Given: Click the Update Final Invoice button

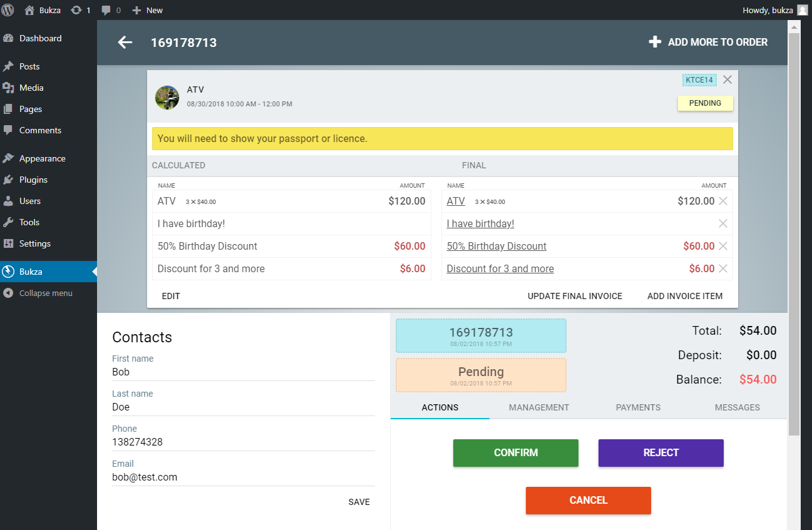Looking at the screenshot, I should [575, 296].
